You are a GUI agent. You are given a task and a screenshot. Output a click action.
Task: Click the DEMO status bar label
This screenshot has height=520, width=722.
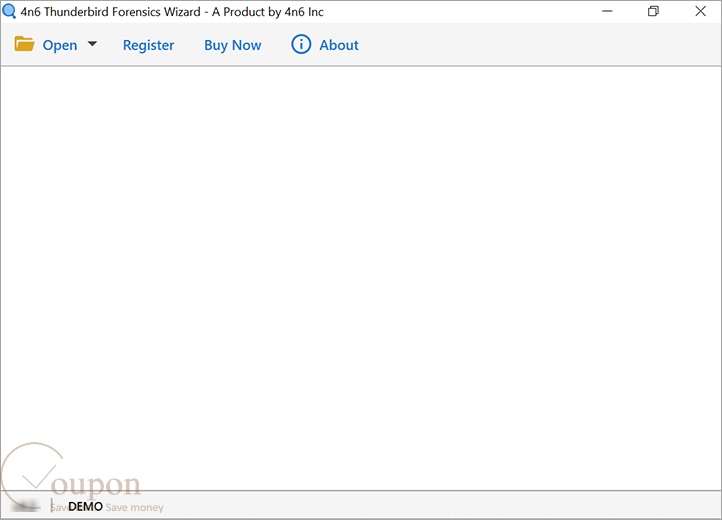pos(85,507)
